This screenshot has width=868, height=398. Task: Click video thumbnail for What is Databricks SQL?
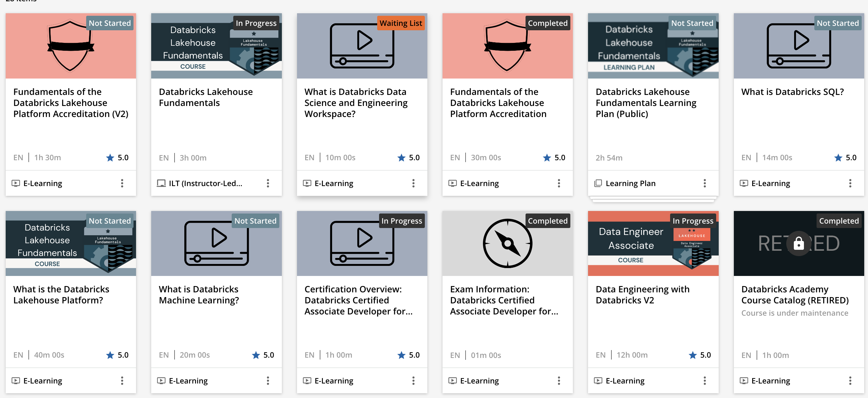pos(799,46)
